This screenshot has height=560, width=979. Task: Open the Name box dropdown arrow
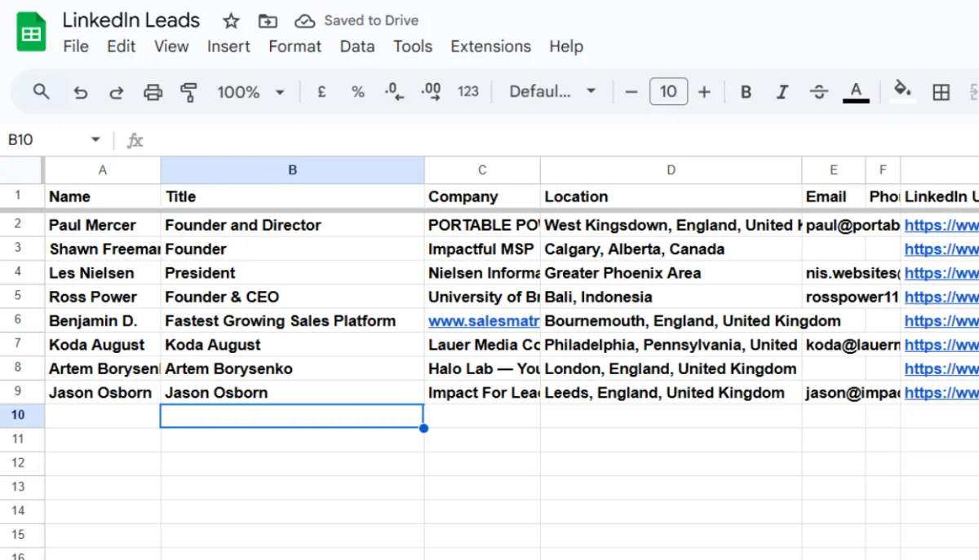(x=95, y=140)
